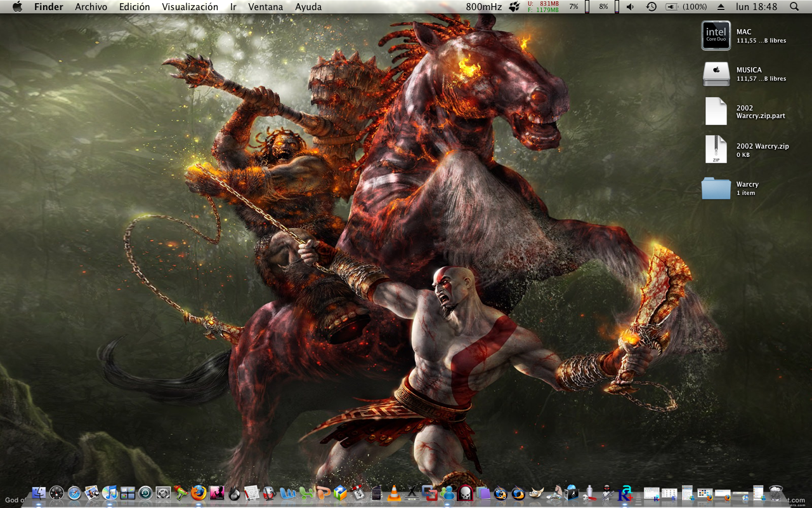Launch iTunes from the Dock
Screen dimensions: 812x508
(x=109, y=493)
